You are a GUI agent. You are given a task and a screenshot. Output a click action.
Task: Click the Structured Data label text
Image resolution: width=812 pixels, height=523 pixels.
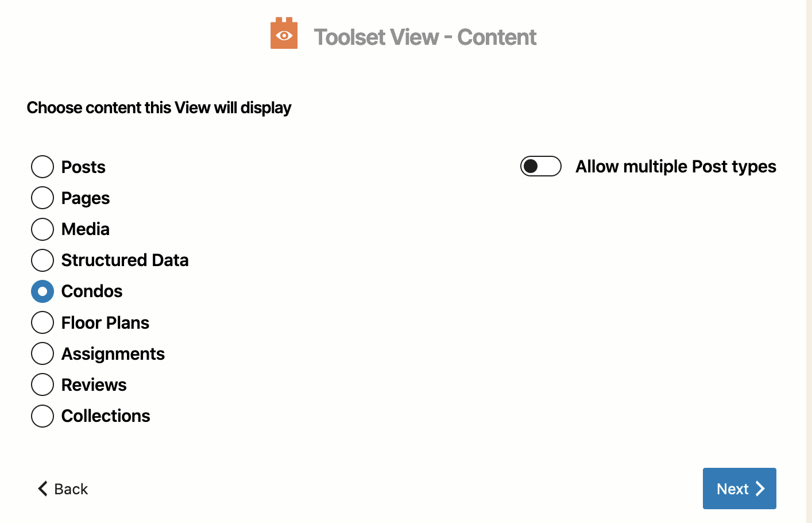point(125,260)
